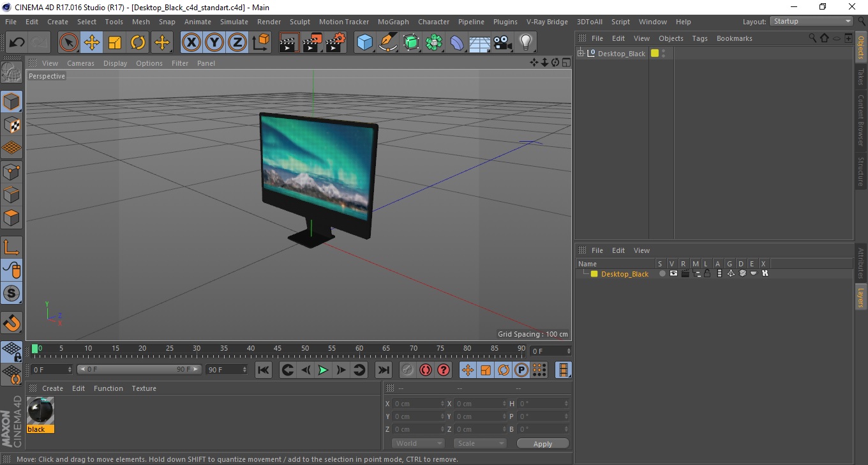The image size is (868, 465).
Task: Add a Cube primitive object
Action: point(364,43)
